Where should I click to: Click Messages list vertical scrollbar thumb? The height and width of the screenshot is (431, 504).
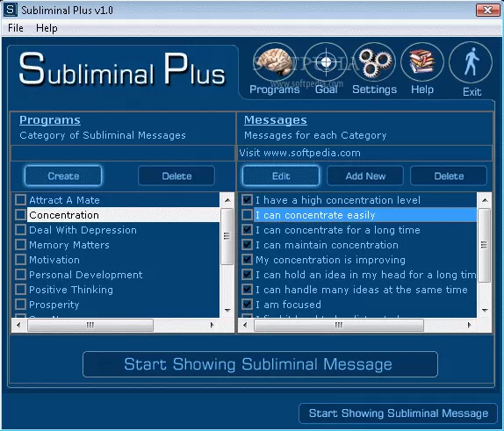(x=485, y=245)
